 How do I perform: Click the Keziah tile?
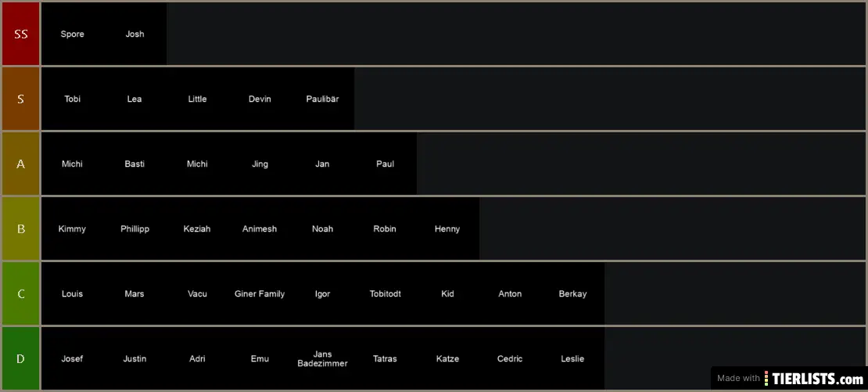click(198, 228)
